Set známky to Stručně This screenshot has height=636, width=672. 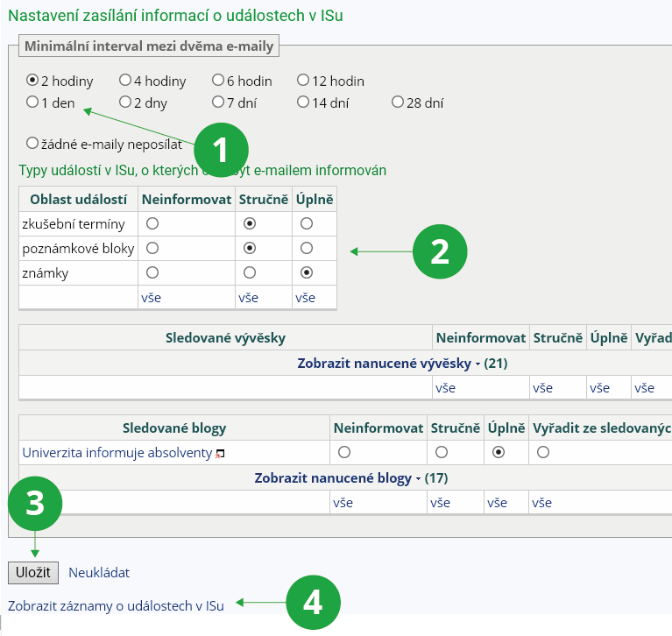[x=250, y=272]
